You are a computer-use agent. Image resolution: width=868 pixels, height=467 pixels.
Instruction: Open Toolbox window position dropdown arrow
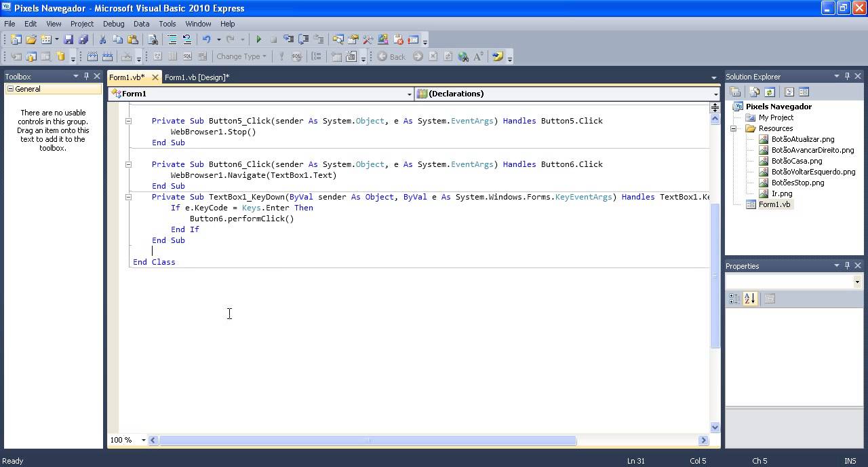point(75,76)
